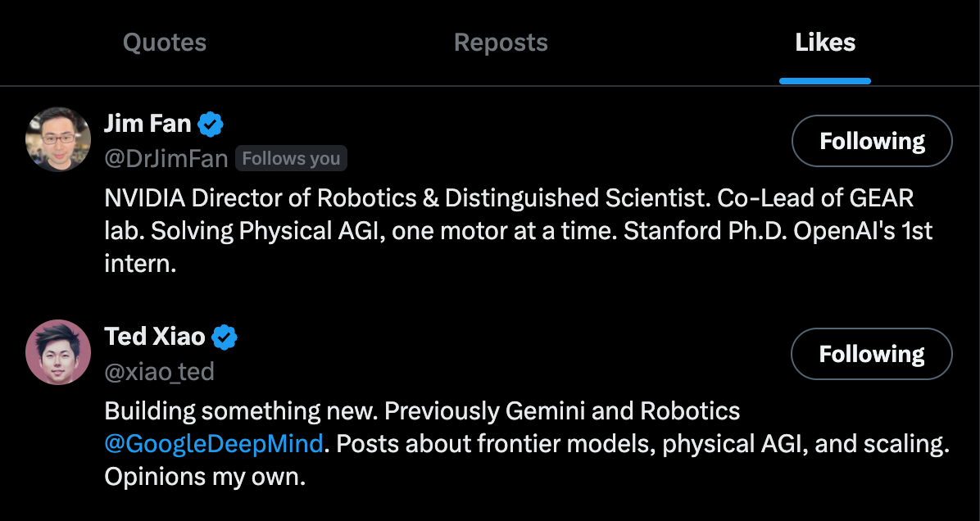Viewport: 980px width, 521px height.
Task: Open the Jim Fan display name link
Action: (x=147, y=125)
